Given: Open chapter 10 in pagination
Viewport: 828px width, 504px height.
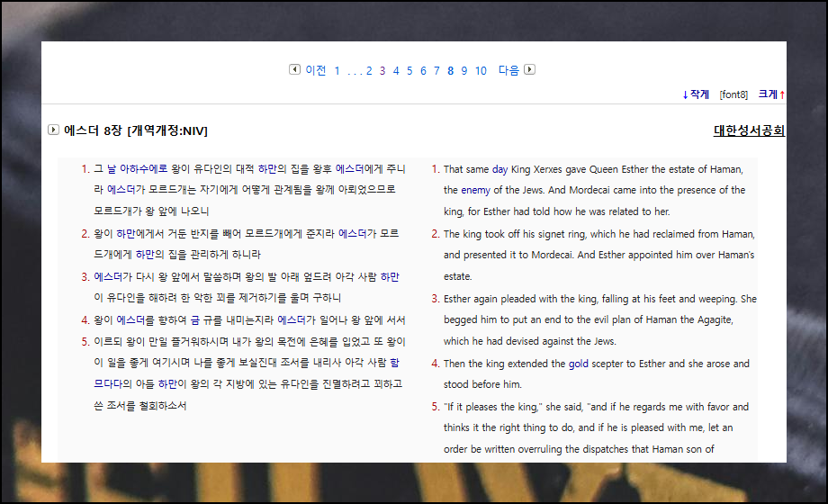Looking at the screenshot, I should 481,71.
